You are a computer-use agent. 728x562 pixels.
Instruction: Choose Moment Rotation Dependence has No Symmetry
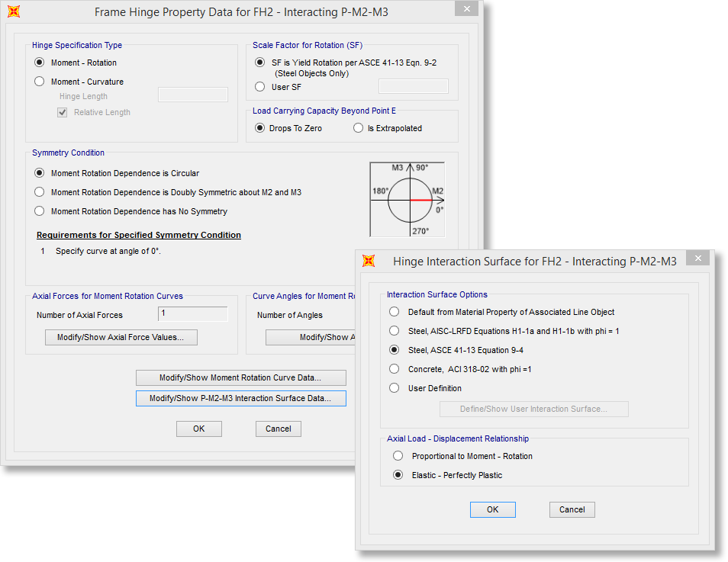point(40,211)
